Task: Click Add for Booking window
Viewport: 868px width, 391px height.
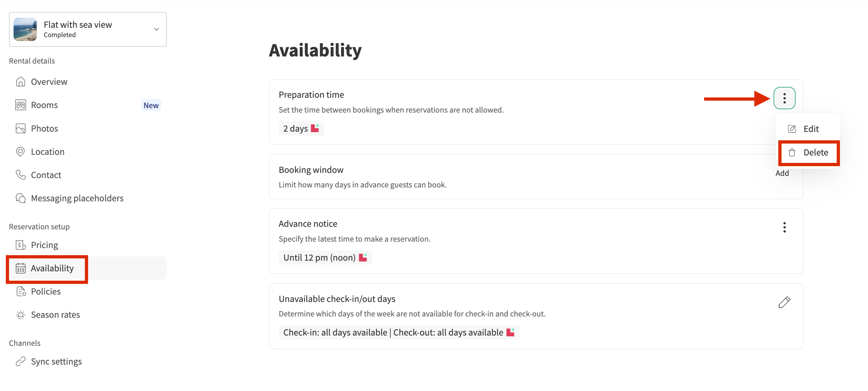Action: point(782,173)
